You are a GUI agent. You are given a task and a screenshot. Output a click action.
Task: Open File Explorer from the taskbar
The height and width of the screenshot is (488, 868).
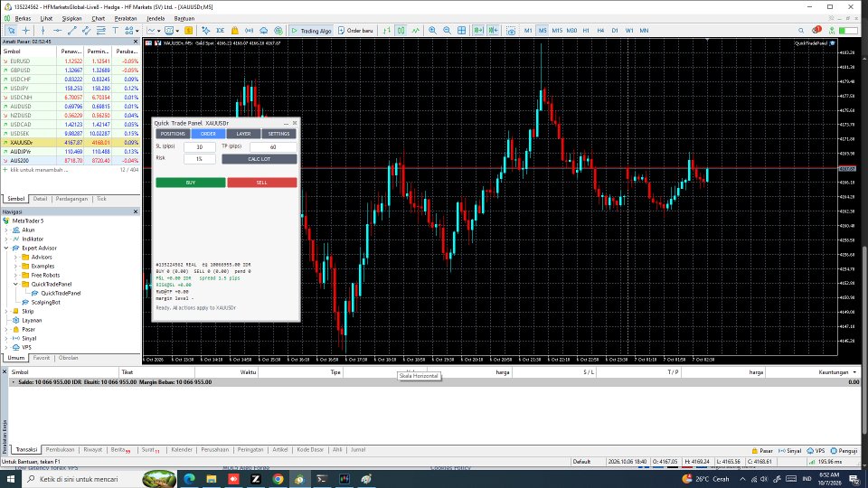tap(212, 479)
